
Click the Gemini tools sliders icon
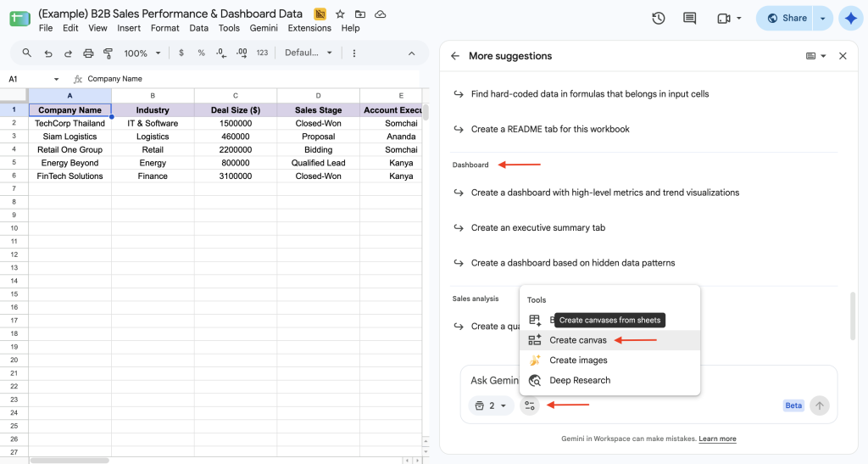click(530, 405)
